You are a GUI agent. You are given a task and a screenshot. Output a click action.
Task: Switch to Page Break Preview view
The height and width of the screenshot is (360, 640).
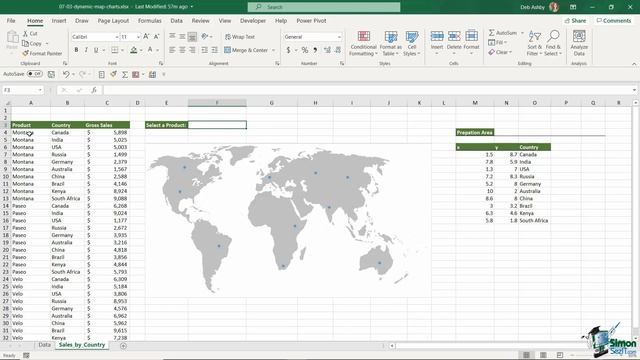tap(560, 355)
